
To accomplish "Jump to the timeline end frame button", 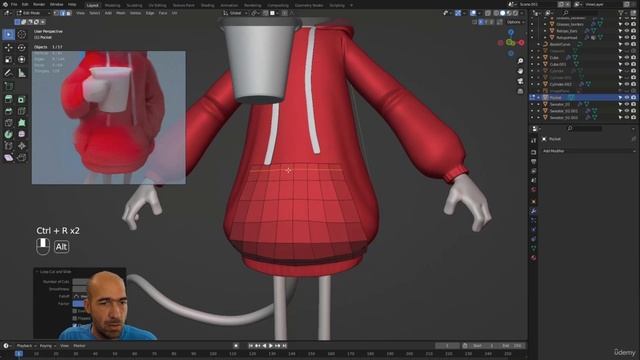I will [284, 346].
